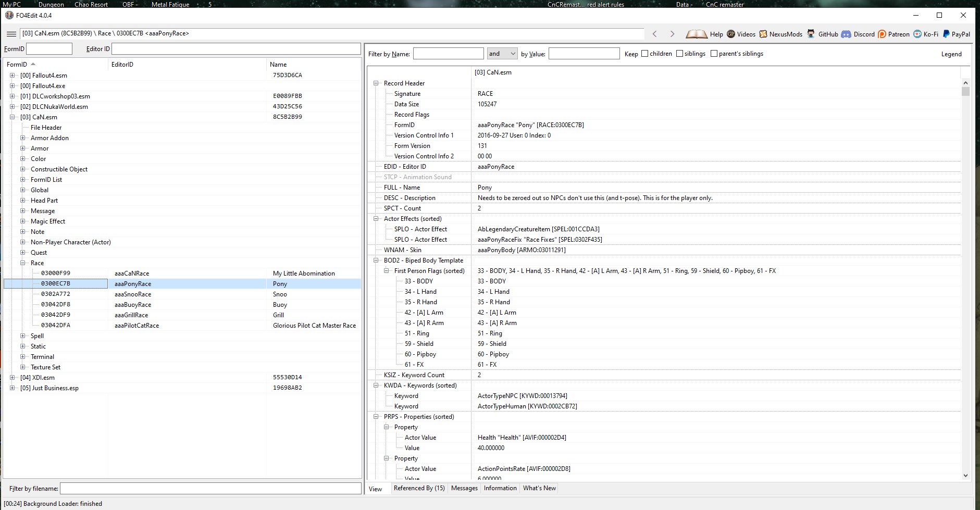
Task: Toggle Keep siblings checkbox
Action: 679,54
